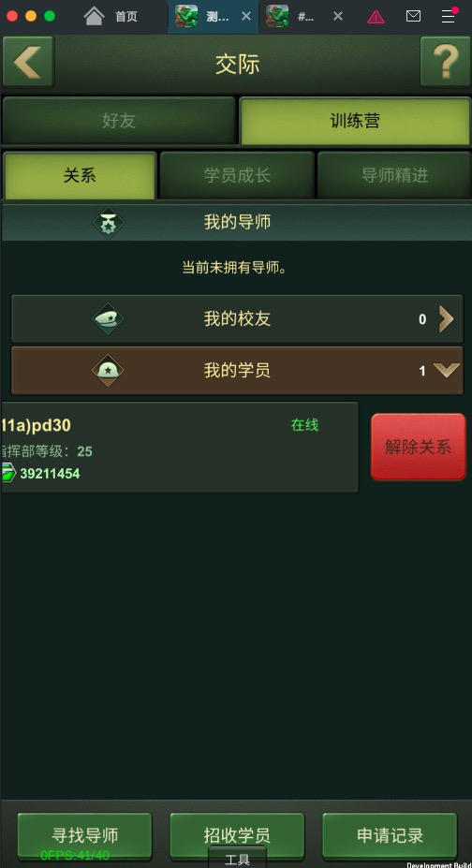
Task: Switch to the 好友 tab
Action: tap(119, 121)
